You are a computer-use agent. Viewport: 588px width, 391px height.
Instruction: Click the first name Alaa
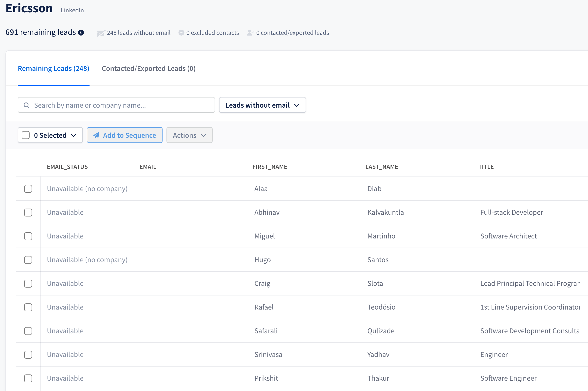tap(261, 189)
